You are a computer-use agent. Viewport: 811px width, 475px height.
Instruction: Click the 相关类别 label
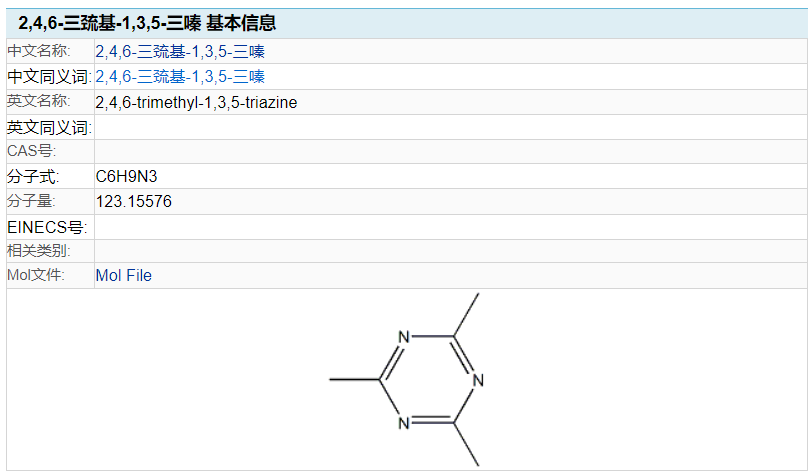(39, 250)
